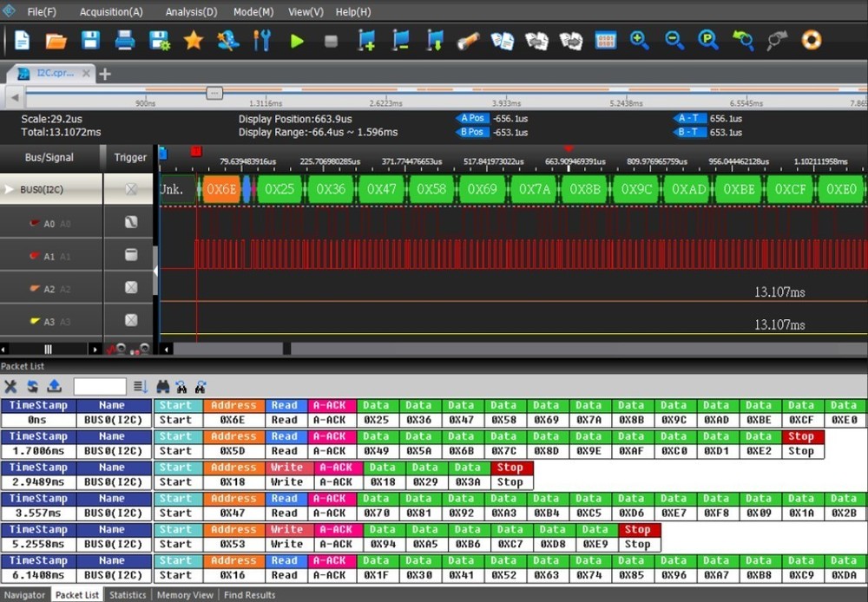The width and height of the screenshot is (868, 602).
Task: Click the A2 channel orange color marker
Action: point(35,288)
